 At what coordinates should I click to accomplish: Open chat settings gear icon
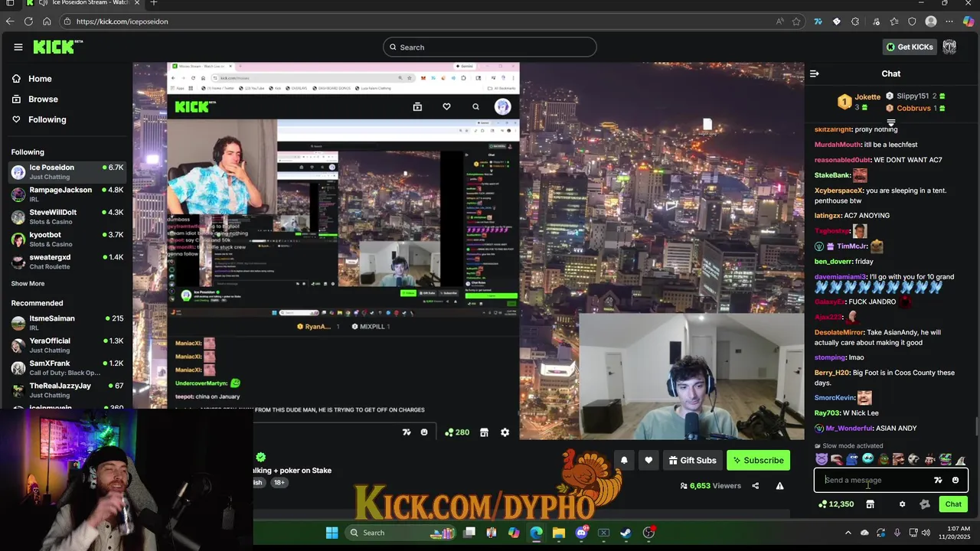[902, 504]
